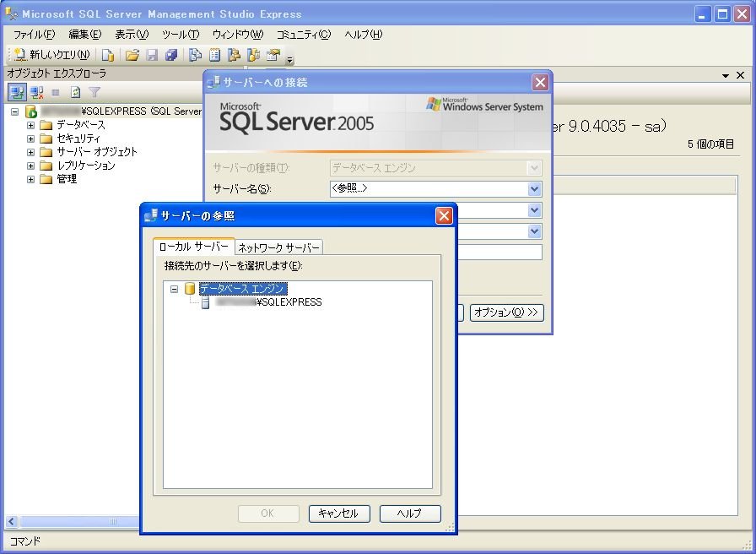Expand the セキュリティ folder node

31,138
